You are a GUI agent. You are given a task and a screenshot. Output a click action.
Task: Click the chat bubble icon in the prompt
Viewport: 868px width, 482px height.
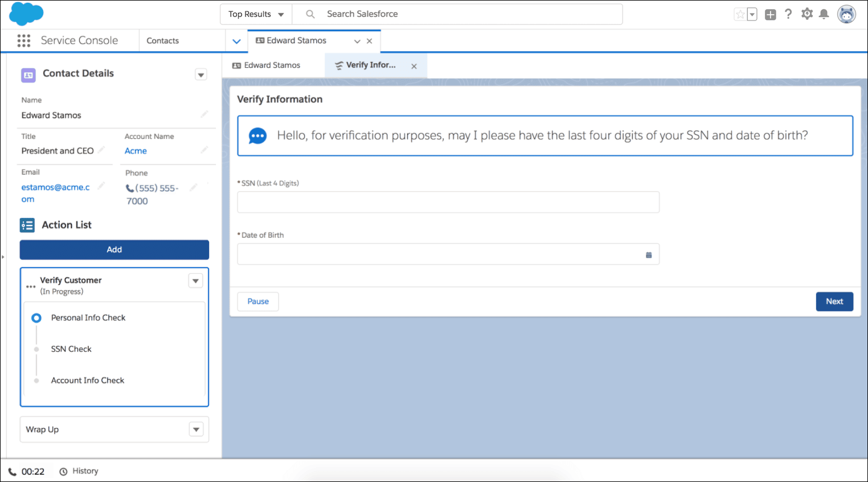(x=257, y=136)
